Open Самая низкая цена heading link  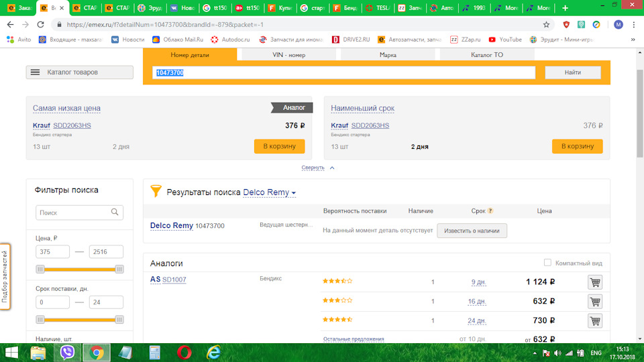(66, 108)
